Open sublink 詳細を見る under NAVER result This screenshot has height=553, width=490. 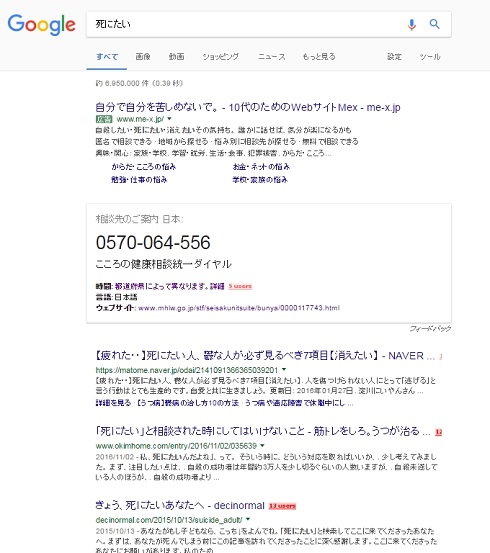[x=113, y=403]
